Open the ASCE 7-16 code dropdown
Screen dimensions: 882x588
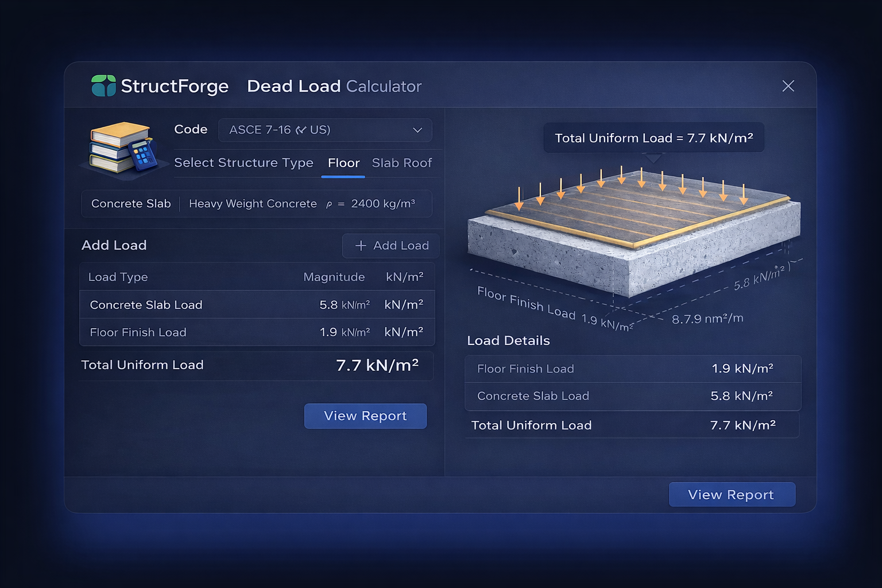pos(324,130)
